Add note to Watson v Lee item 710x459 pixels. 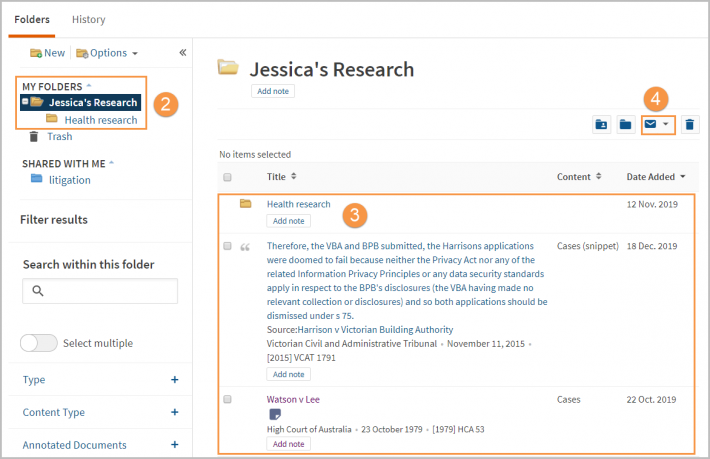(288, 444)
